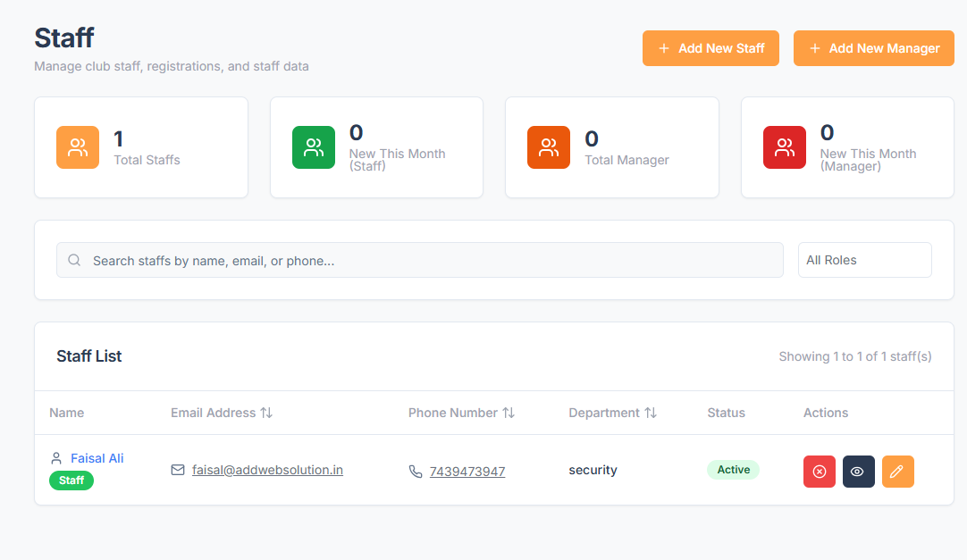Image resolution: width=967 pixels, height=560 pixels.
Task: Open the Faisal Ali name link
Action: click(97, 458)
